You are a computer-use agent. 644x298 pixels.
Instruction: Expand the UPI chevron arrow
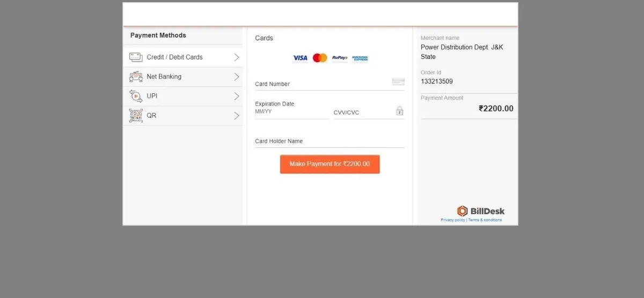[x=237, y=96]
